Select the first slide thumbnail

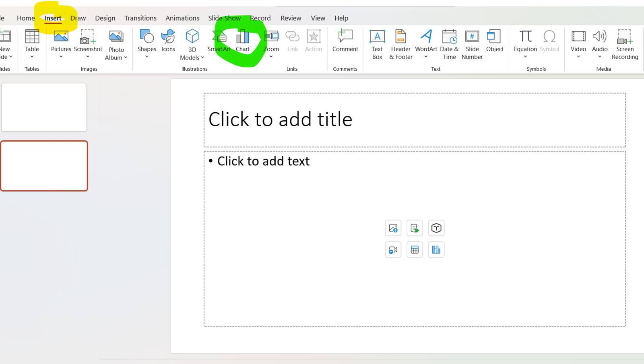tap(44, 107)
